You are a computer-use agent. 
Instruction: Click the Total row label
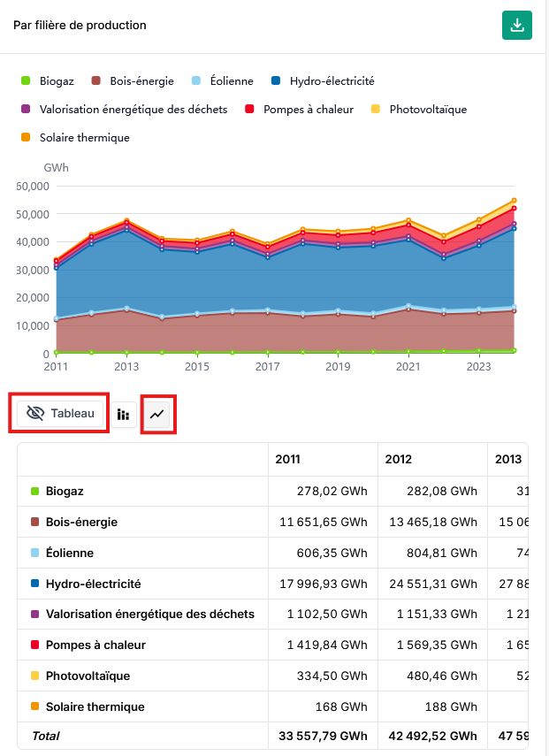point(46,737)
